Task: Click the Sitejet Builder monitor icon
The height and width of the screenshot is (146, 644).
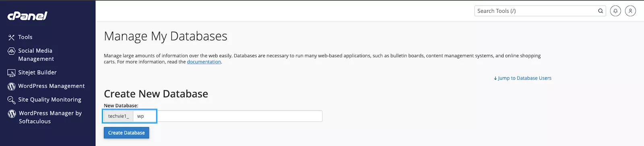Action: [11, 73]
